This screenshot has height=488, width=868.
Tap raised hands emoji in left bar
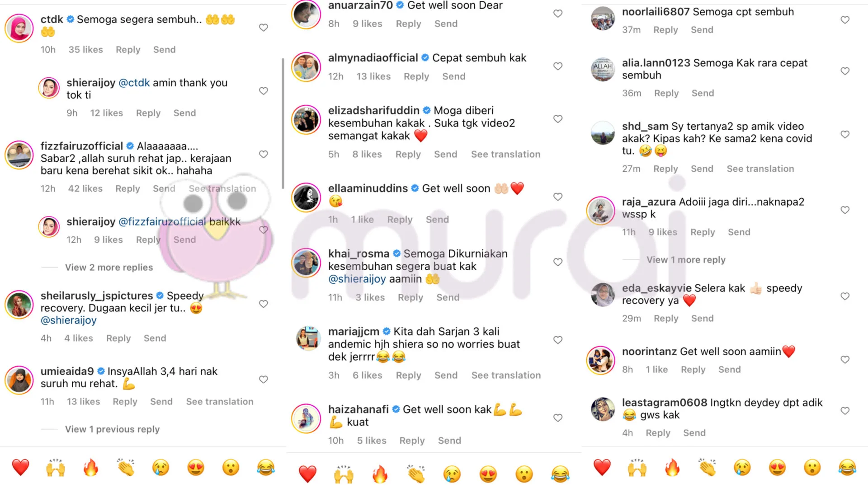(x=56, y=467)
